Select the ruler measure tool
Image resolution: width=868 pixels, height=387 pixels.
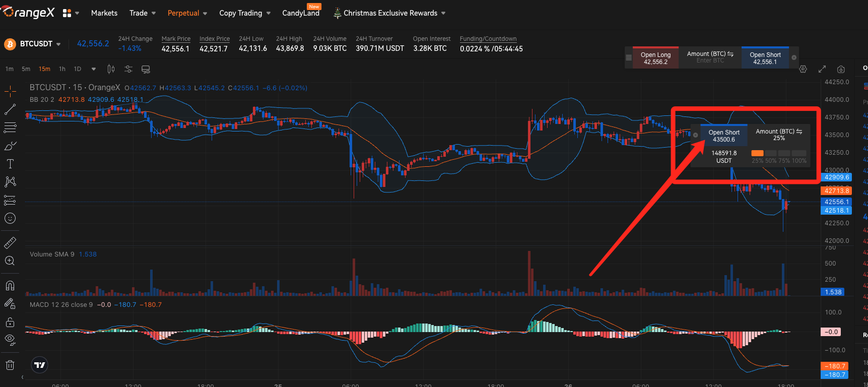coord(10,242)
